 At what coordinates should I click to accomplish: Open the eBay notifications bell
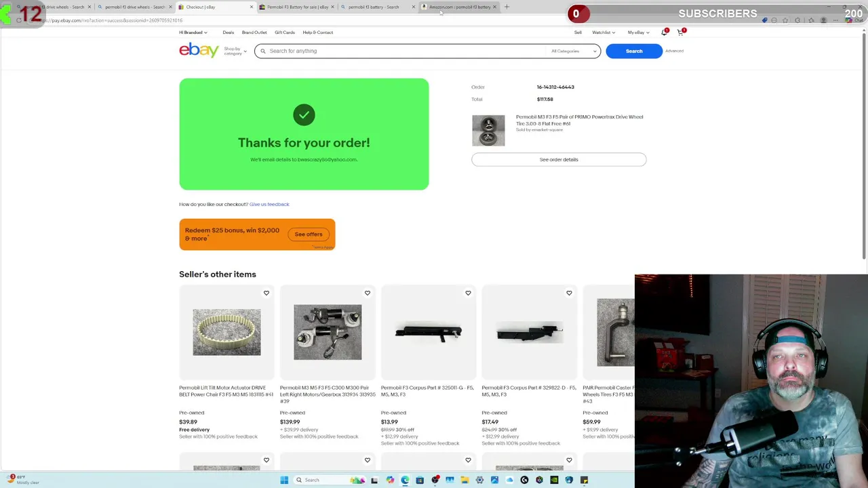(x=664, y=33)
